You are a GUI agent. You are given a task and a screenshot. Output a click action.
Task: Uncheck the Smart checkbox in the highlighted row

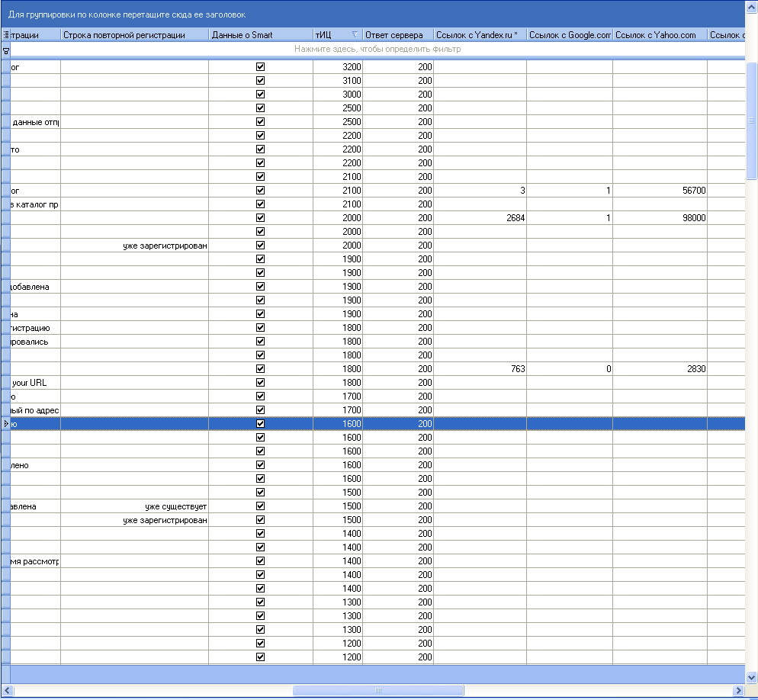[260, 424]
